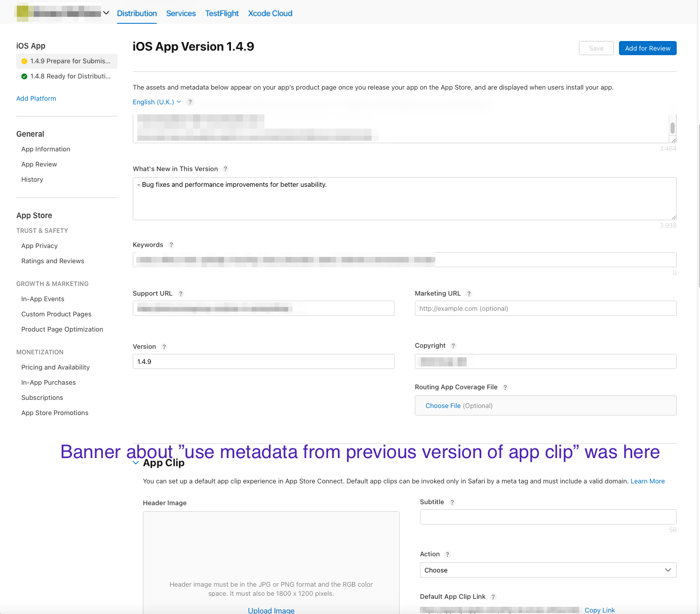Viewport: 700px width, 614px height.
Task: Collapse the App Clip section chevron
Action: [136, 463]
